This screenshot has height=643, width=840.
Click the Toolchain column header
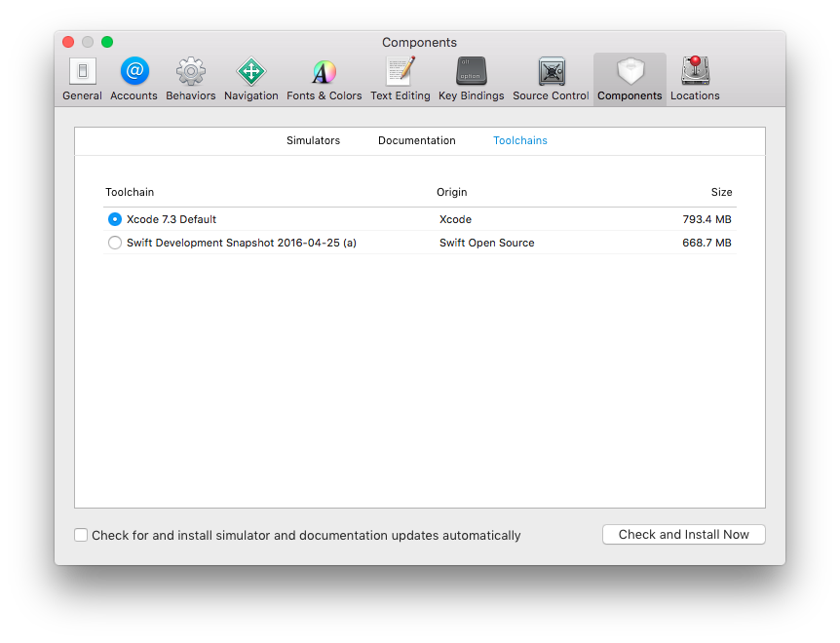point(130,192)
